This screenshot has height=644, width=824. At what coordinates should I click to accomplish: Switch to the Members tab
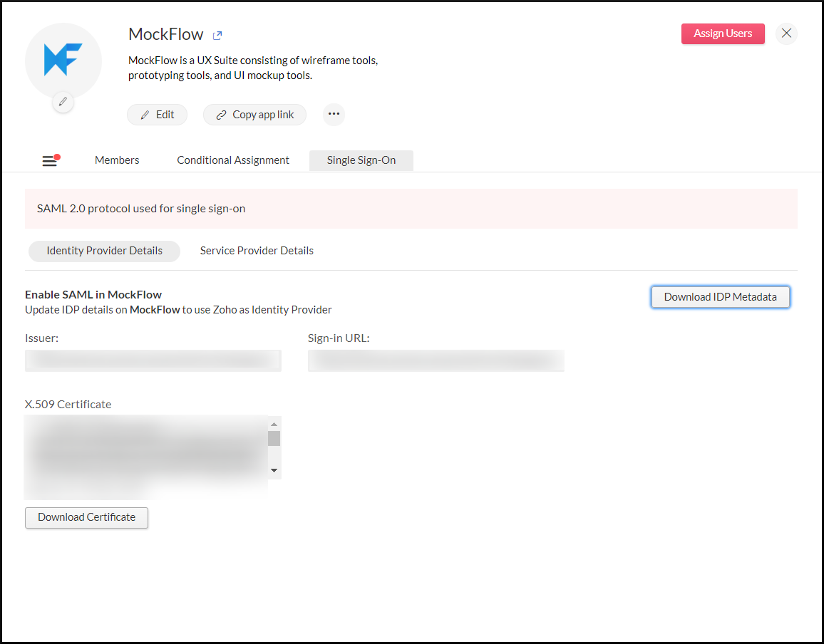(116, 160)
